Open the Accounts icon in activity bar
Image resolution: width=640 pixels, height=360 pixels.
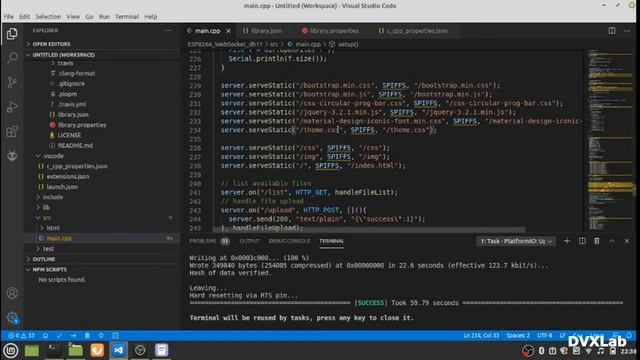click(12, 293)
